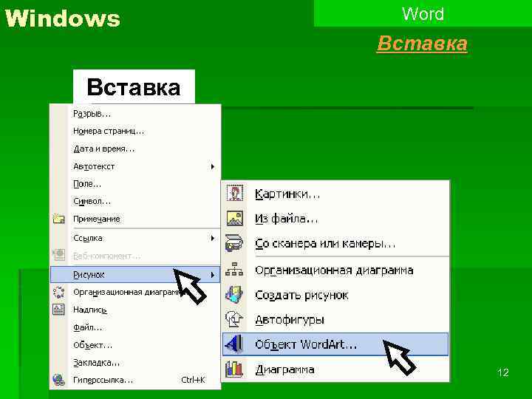
Task: Click the Надпись text box icon
Action: [x=58, y=310]
